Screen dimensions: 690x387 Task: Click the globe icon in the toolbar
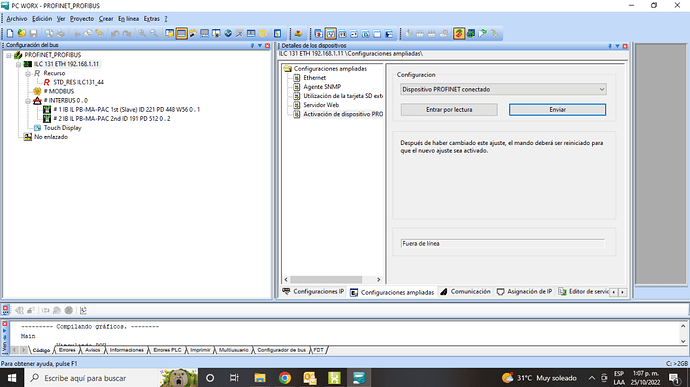228,33
